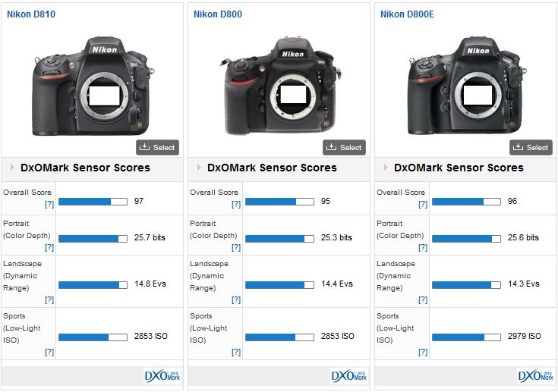Click the D810 Overall Score bar
This screenshot has width=558, height=392.
click(x=93, y=202)
